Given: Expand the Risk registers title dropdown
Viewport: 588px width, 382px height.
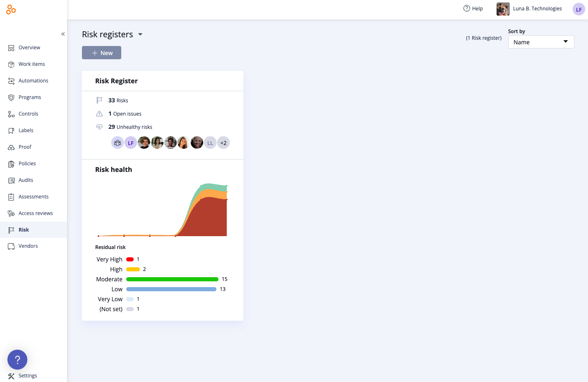Looking at the screenshot, I should [x=140, y=34].
